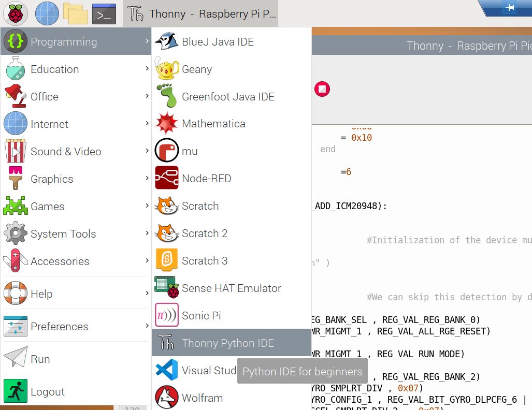Image resolution: width=532 pixels, height=410 pixels.
Task: Click the 0x10 value in the Thonny editor
Action: [362, 138]
